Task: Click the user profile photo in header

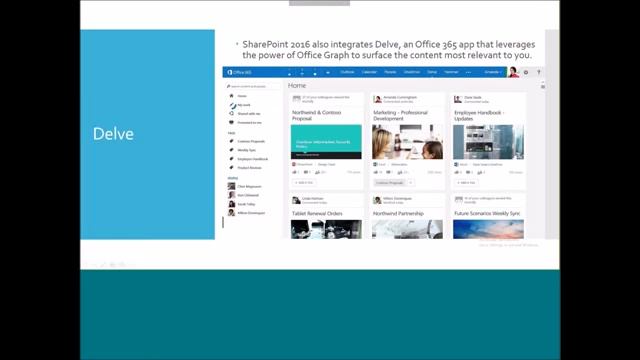Action: click(513, 72)
